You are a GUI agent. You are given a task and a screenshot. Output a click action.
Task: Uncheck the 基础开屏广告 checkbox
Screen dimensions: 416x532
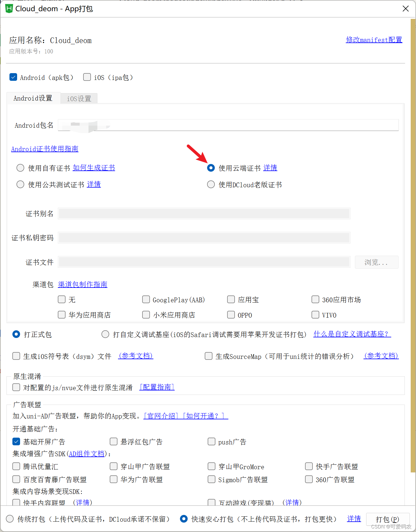click(x=16, y=441)
